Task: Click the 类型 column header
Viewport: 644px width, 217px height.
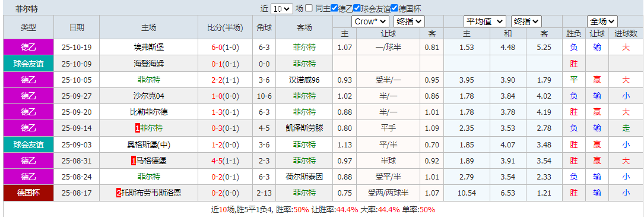Action: coord(28,27)
